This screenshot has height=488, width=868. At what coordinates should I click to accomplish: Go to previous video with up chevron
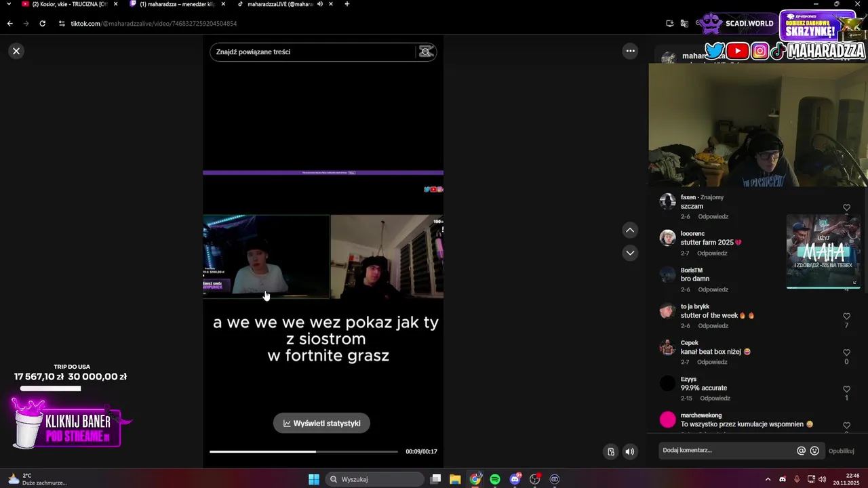point(630,230)
